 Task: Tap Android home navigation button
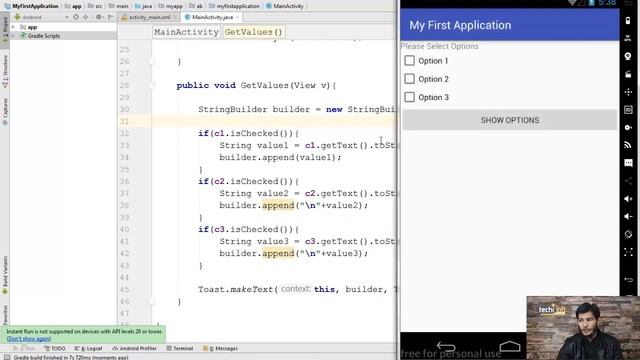point(510,347)
